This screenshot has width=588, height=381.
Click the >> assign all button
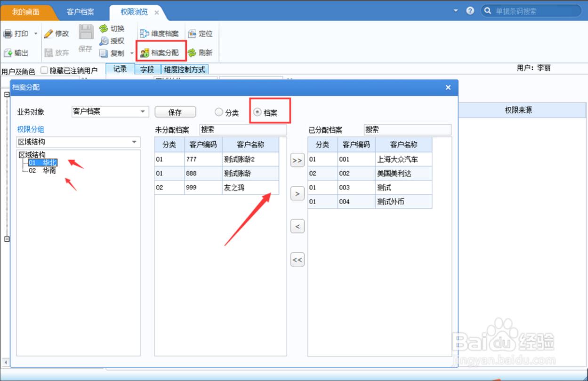(x=297, y=160)
